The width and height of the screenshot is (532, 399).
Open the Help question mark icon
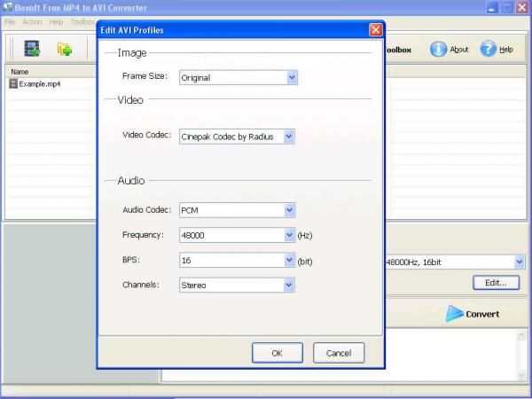[x=488, y=49]
